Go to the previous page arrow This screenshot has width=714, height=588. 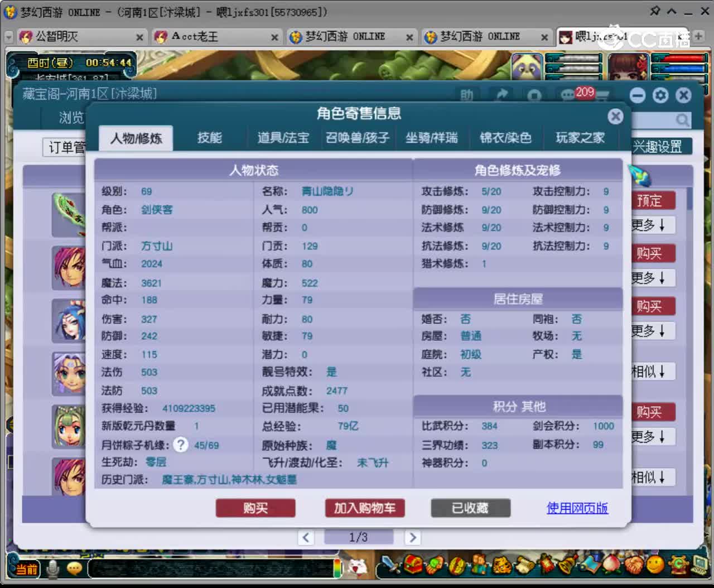click(306, 537)
